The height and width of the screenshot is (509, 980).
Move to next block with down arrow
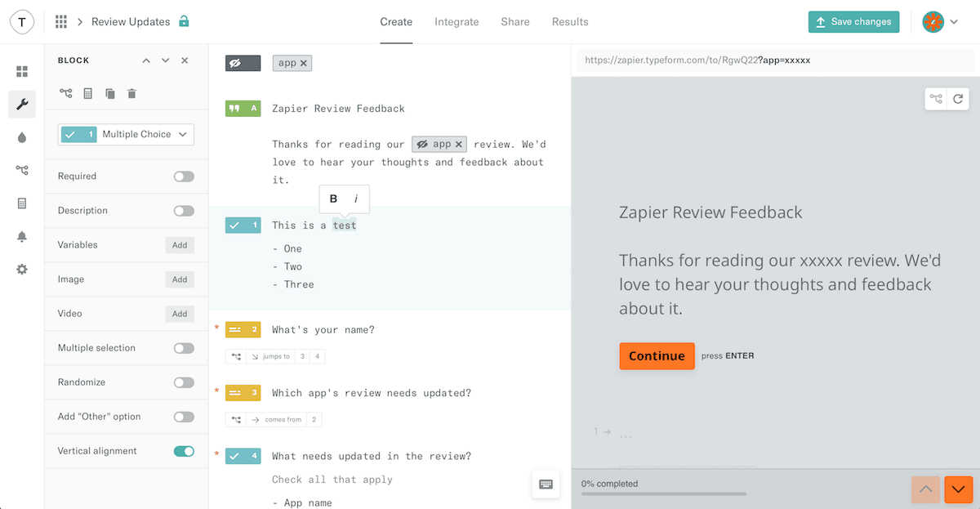click(166, 60)
